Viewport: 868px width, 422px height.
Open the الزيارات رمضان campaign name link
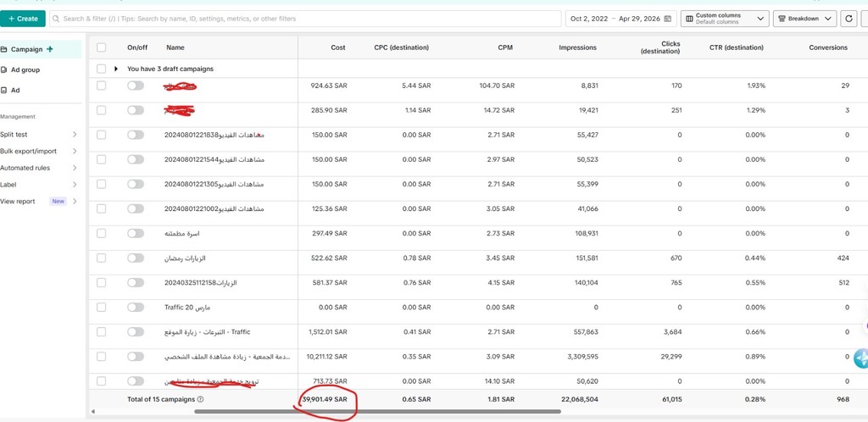tap(185, 258)
